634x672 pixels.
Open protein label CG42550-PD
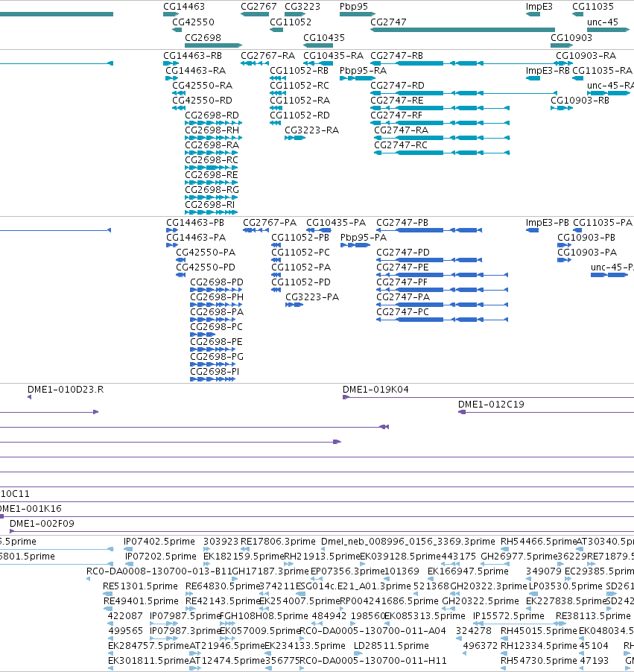206,267
